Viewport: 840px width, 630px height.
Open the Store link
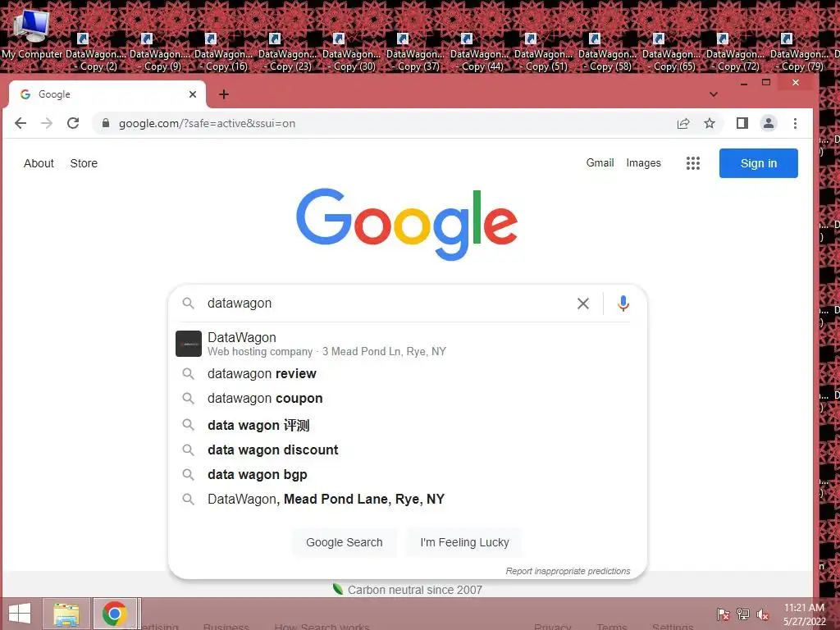coord(84,163)
